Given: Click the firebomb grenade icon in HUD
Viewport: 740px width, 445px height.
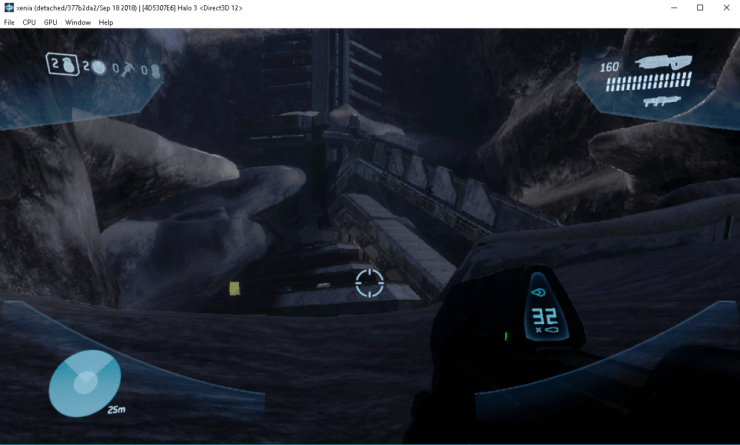Looking at the screenshot, I should [x=155, y=71].
